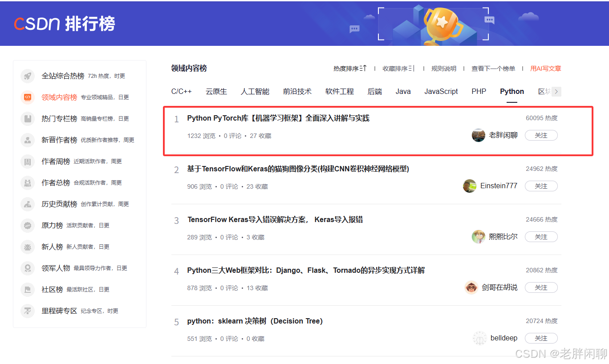Click the icon beside 里程碑专区
Viewport: 609px width, 364px height.
28,311
